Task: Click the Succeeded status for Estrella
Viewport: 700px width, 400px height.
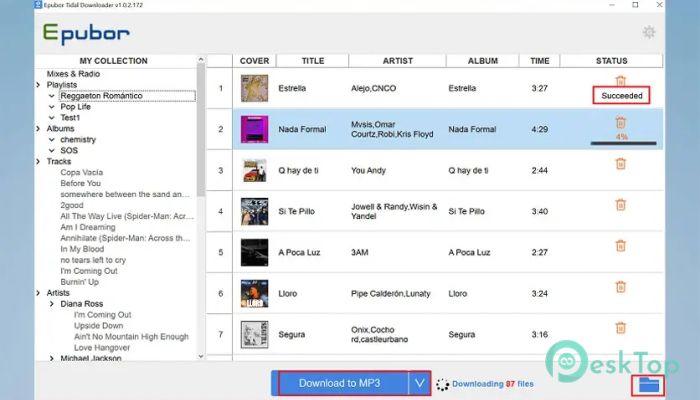Action: point(621,96)
